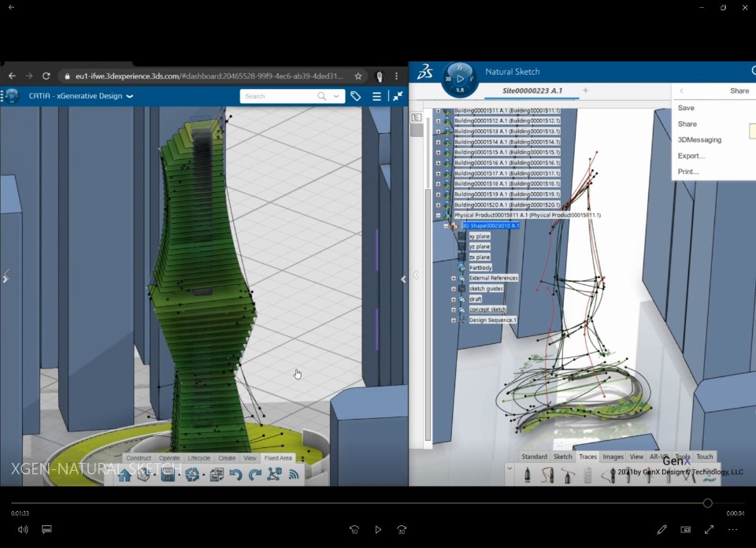The width and height of the screenshot is (756, 548).
Task: Go back in Share panel chevron
Action: (x=681, y=91)
